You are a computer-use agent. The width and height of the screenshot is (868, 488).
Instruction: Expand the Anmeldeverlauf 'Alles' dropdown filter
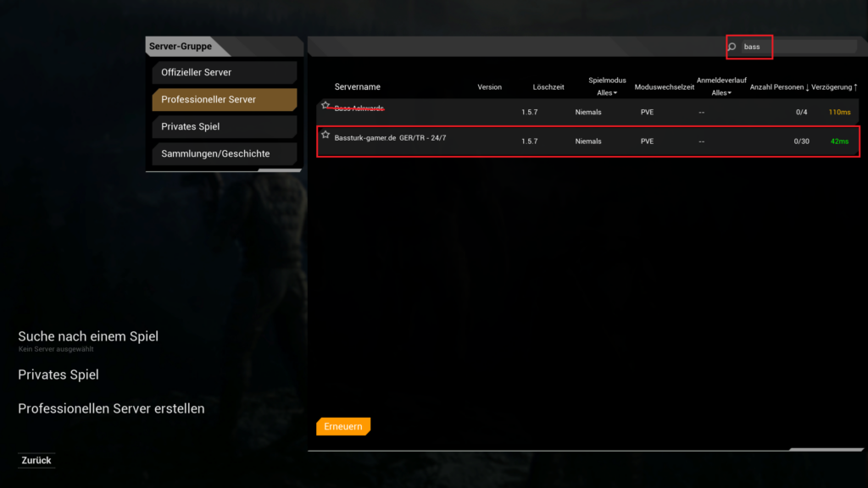pos(721,93)
